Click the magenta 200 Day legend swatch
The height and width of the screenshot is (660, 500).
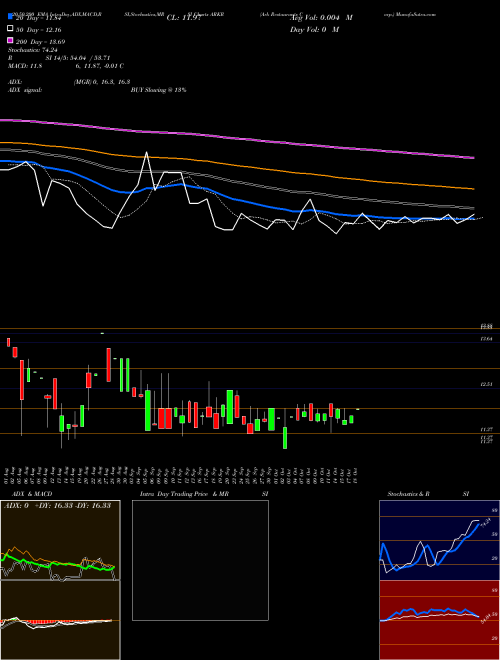11,40
